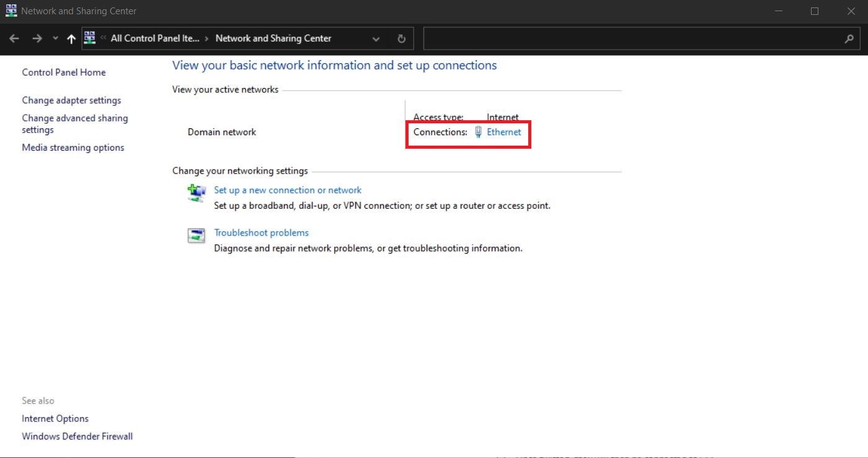Click the Back navigation arrow

[14, 38]
